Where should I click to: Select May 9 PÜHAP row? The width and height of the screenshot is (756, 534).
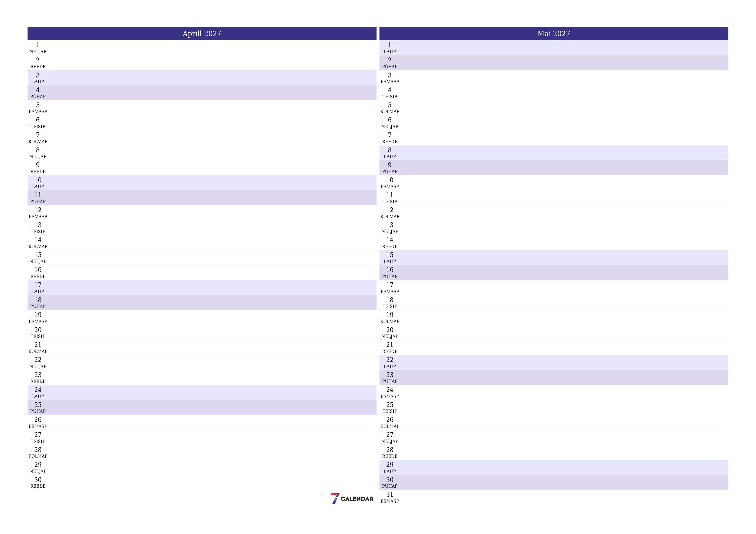554,168
